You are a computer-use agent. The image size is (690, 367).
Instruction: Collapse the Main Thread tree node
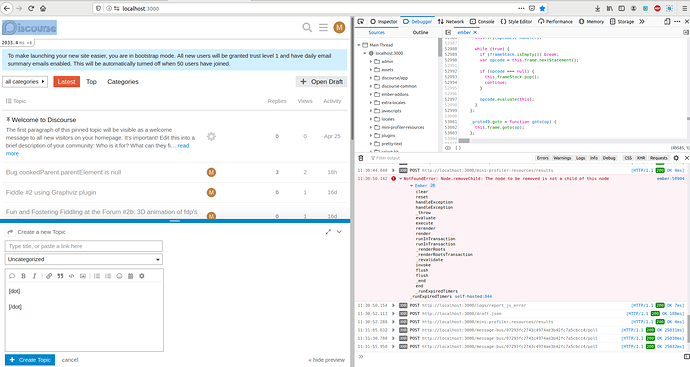(359, 45)
